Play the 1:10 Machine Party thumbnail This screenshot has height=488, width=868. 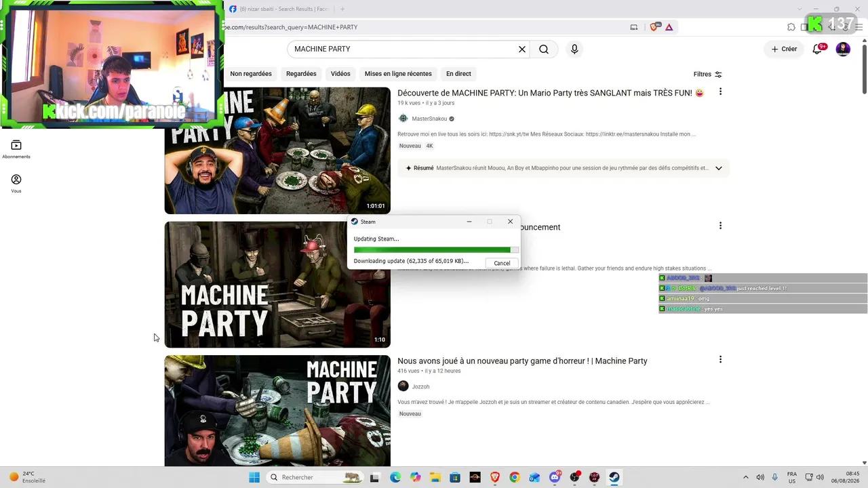pos(277,285)
